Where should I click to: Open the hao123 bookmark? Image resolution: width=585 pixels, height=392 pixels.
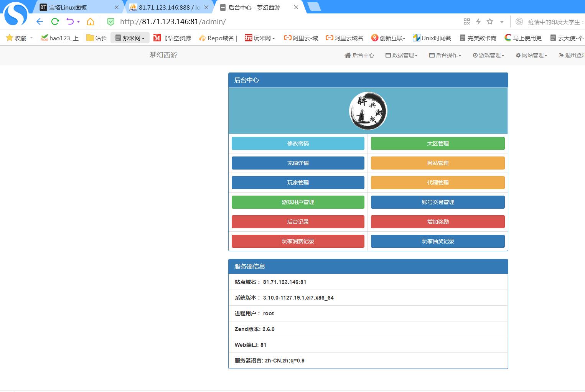point(60,38)
